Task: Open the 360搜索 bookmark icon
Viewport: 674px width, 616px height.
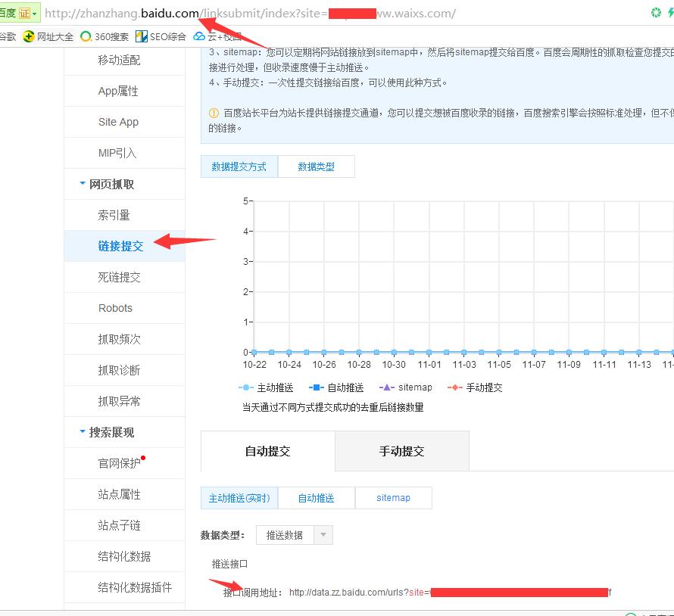Action: click(x=86, y=36)
